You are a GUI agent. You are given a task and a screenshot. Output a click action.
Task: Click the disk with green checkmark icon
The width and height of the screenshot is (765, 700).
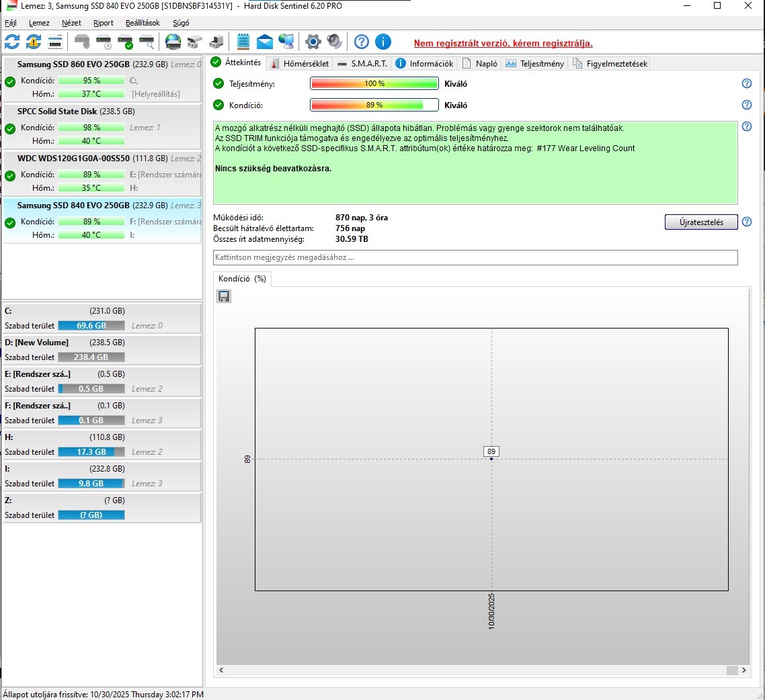point(126,42)
